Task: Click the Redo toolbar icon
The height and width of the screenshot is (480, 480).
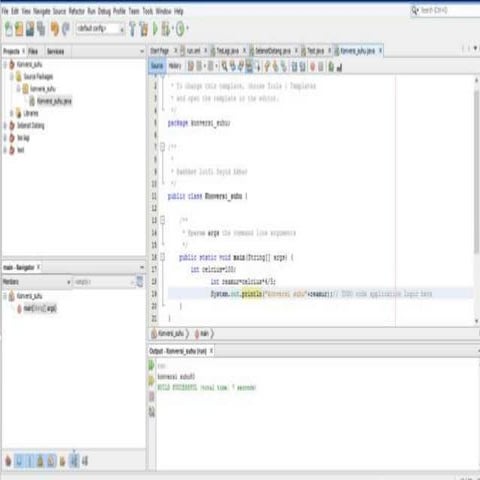Action: point(66,29)
